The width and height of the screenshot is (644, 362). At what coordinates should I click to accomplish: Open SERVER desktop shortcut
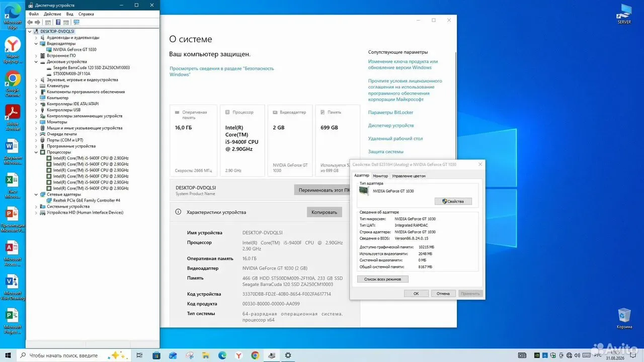(624, 14)
